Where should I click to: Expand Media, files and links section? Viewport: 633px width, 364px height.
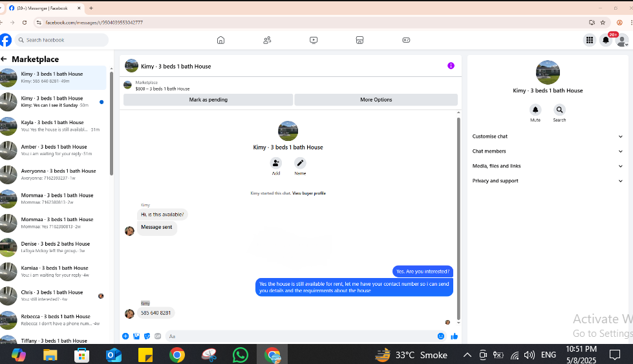tap(548, 166)
